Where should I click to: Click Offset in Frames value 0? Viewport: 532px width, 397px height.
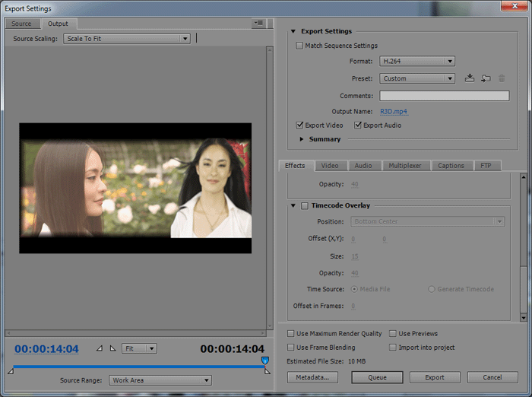(353, 306)
